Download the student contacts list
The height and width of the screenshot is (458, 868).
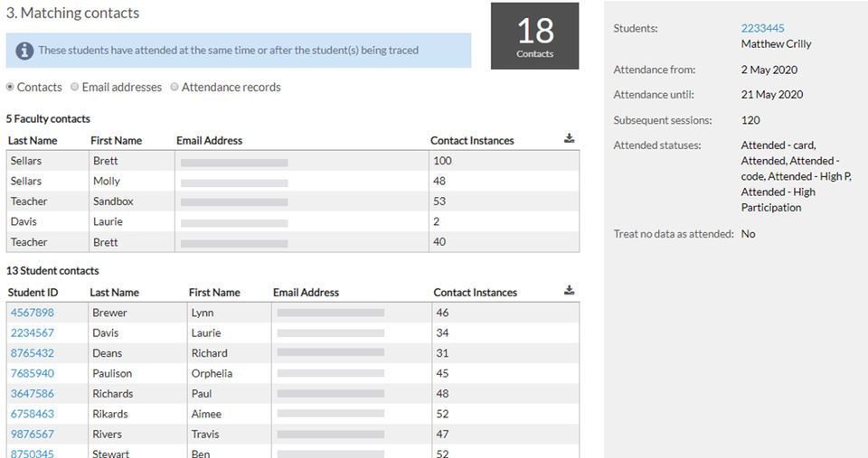tap(569, 291)
